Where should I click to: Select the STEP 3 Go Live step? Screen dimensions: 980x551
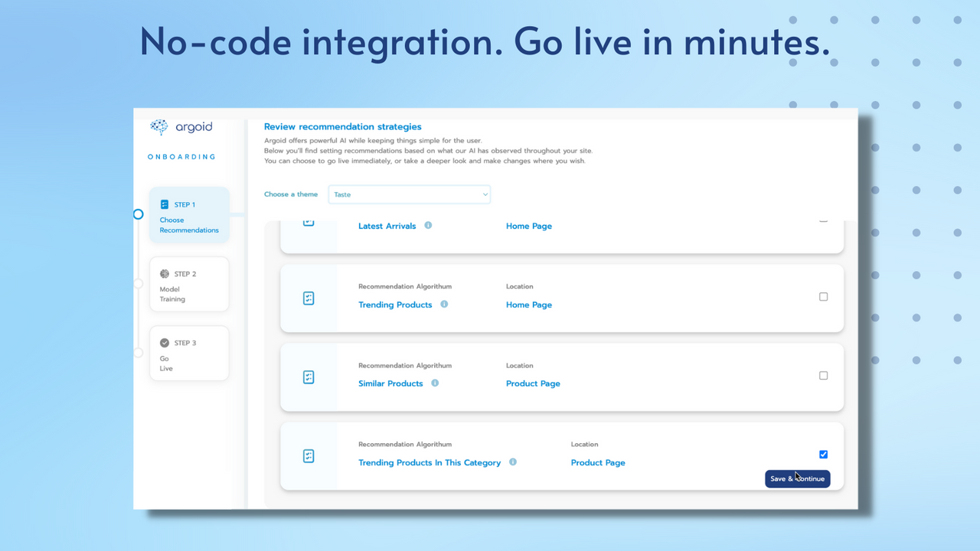[189, 353]
